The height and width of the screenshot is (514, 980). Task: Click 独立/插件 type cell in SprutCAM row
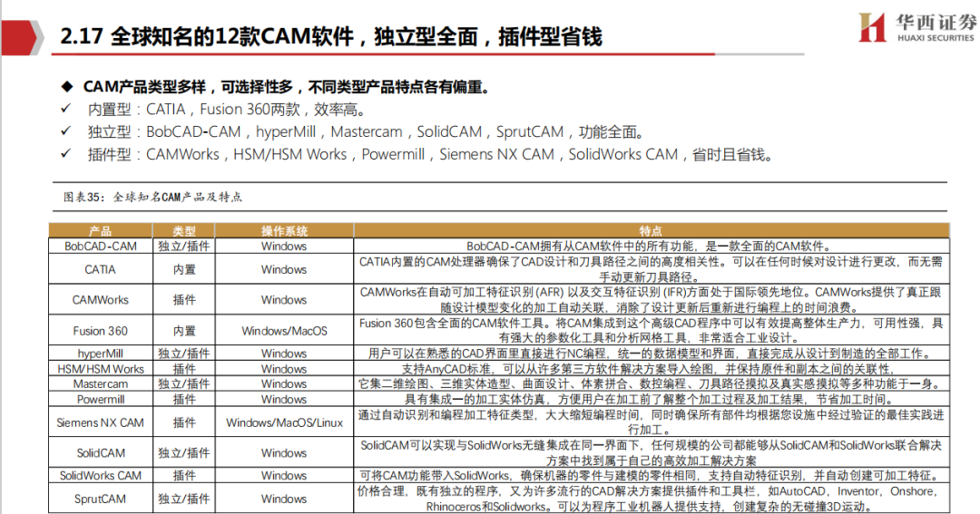(184, 499)
